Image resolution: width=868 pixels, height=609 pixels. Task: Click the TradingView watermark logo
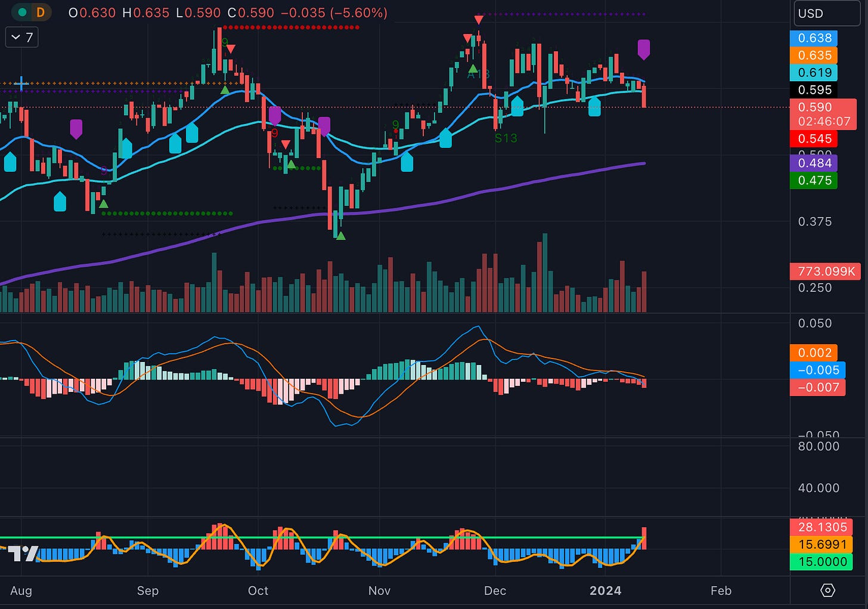[24, 555]
